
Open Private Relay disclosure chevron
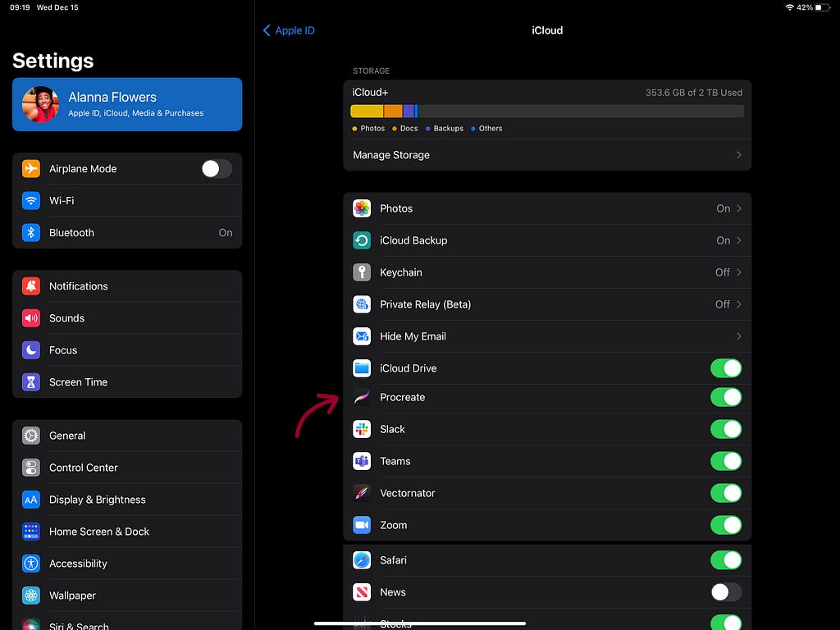[x=739, y=304]
